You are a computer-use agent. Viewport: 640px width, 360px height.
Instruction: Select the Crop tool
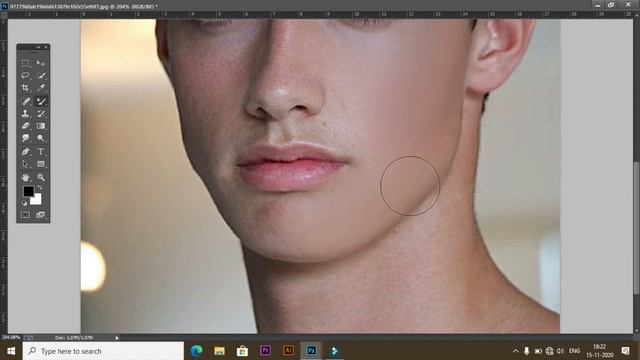pyautogui.click(x=25, y=88)
